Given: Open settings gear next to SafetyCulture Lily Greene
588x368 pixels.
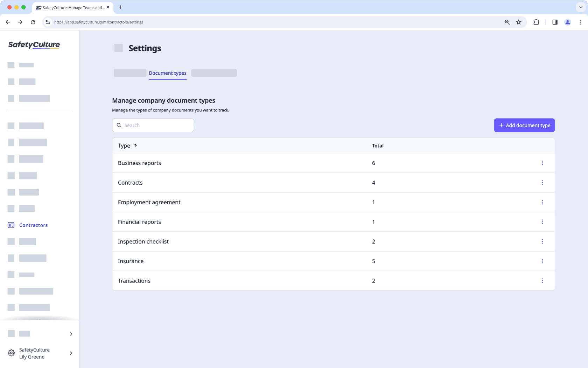Looking at the screenshot, I should [x=11, y=353].
